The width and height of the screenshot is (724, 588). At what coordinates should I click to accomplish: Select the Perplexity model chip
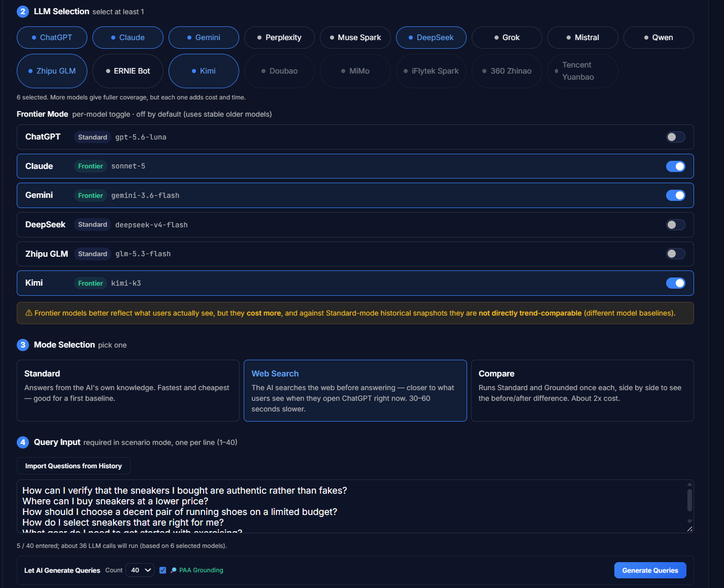coord(279,38)
